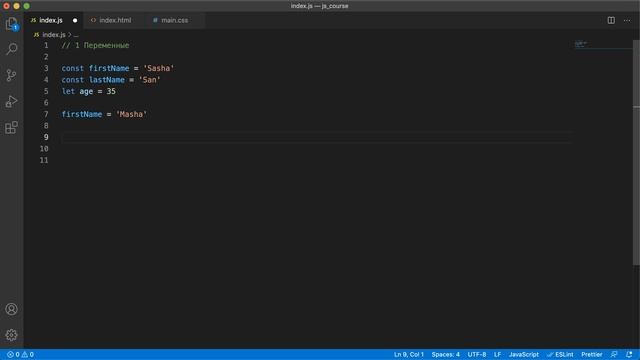Viewport: 640px width, 360px height.
Task: Click the number 35 on line 5
Action: coord(111,91)
